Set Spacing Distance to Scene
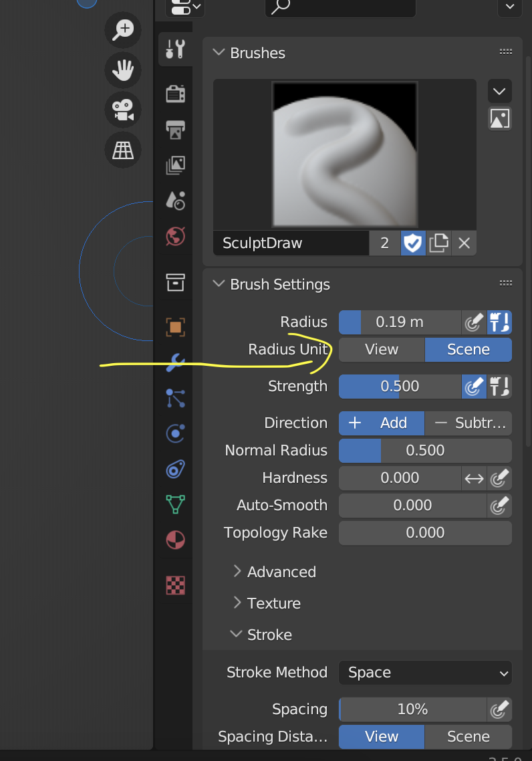The width and height of the screenshot is (532, 761). (x=468, y=736)
